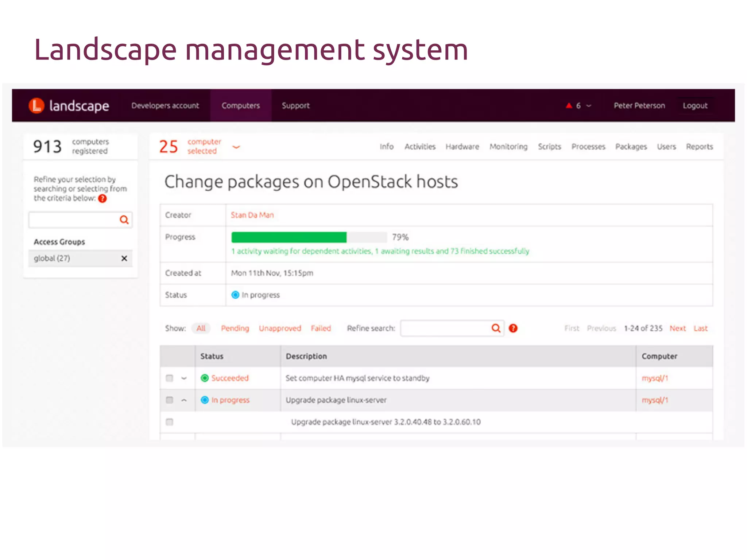Open Peter Peterson user profile
Image resolution: width=747 pixels, height=560 pixels.
(x=639, y=106)
